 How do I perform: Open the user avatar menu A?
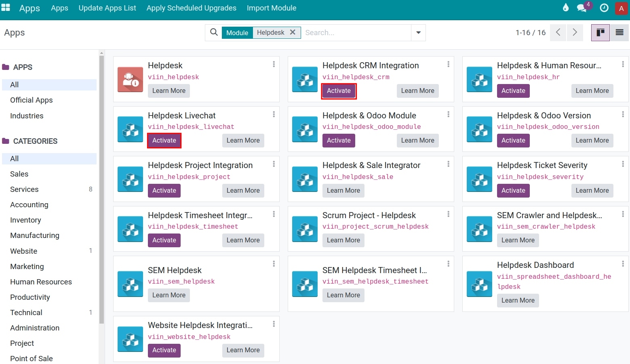click(x=621, y=8)
